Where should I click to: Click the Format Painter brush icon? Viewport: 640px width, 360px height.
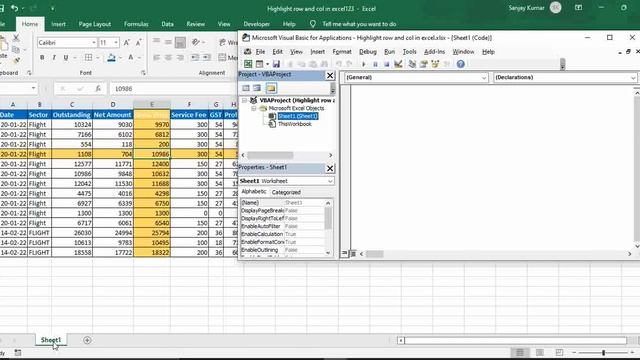point(17,60)
